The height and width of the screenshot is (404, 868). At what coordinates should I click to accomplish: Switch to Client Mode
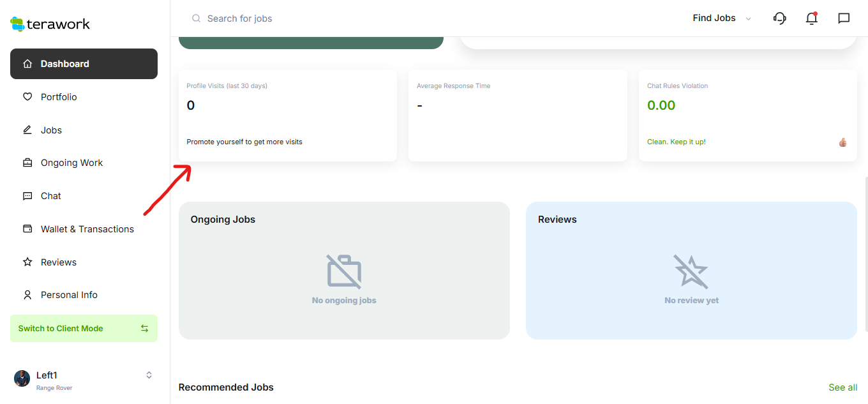[x=84, y=328]
